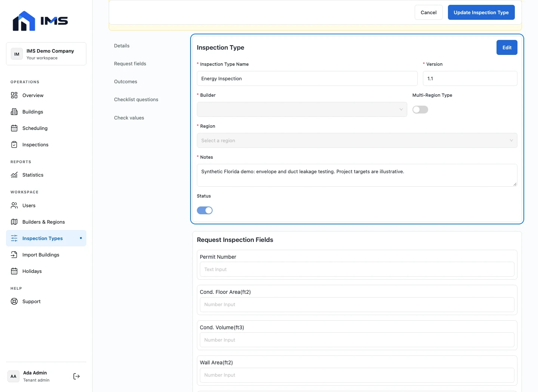Click the Inspection Types sliders icon

(x=14, y=238)
